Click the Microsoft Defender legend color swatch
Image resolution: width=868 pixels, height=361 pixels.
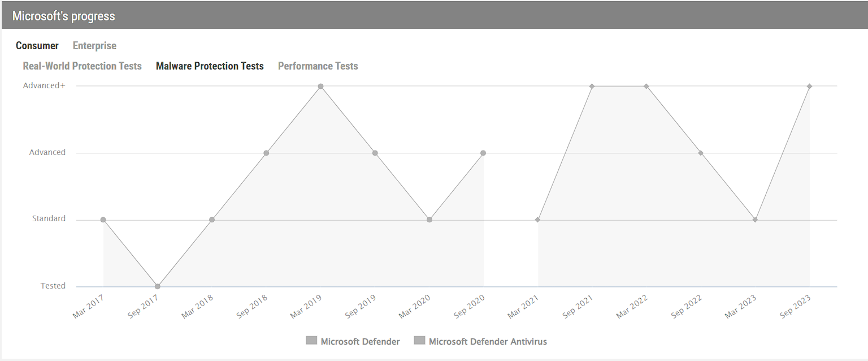coord(311,341)
